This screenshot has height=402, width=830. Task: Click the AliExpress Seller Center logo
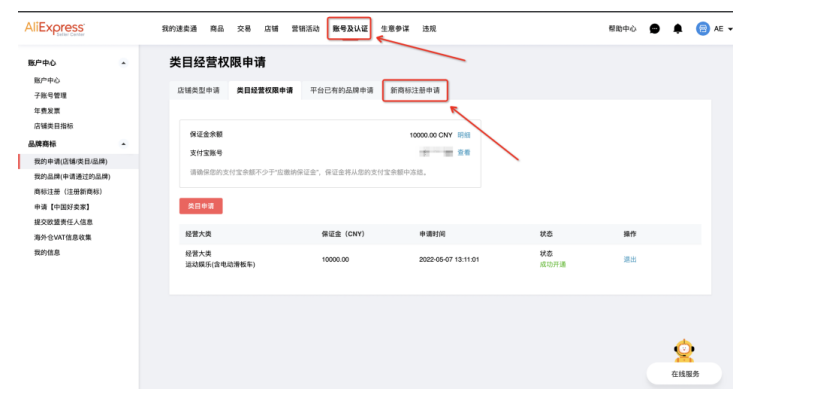[55, 29]
